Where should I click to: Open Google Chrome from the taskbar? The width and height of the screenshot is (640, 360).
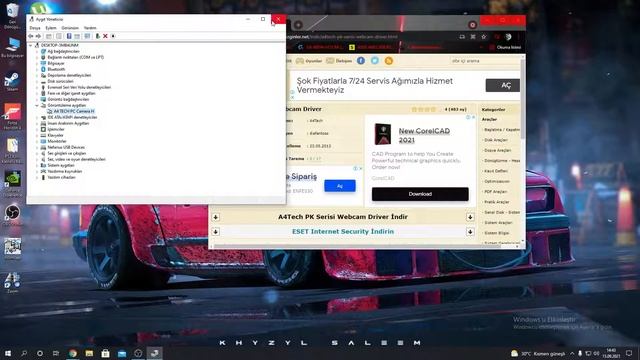tap(73, 353)
